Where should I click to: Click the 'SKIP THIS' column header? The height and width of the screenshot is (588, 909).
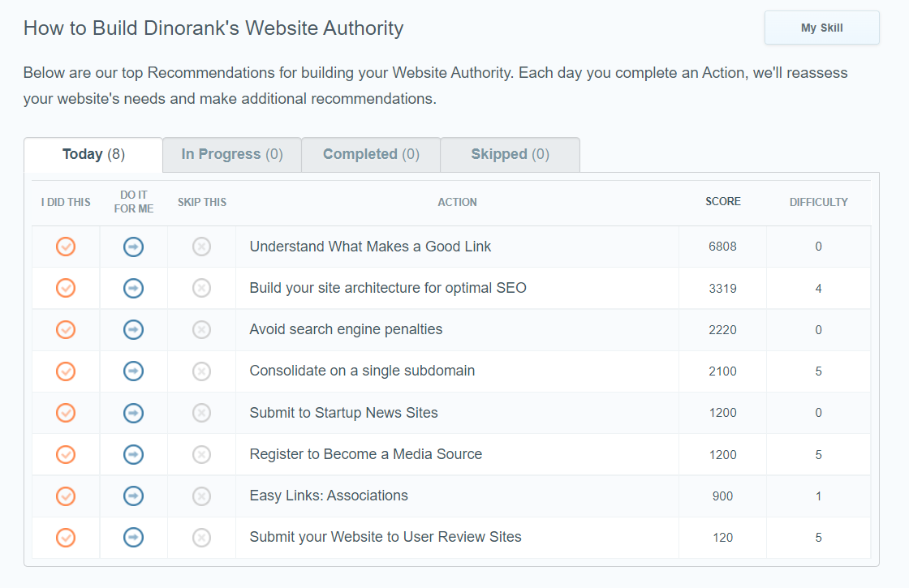coord(202,202)
